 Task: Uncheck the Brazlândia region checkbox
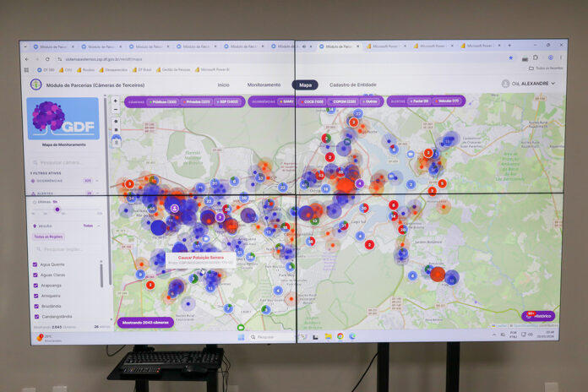pyautogui.click(x=37, y=306)
